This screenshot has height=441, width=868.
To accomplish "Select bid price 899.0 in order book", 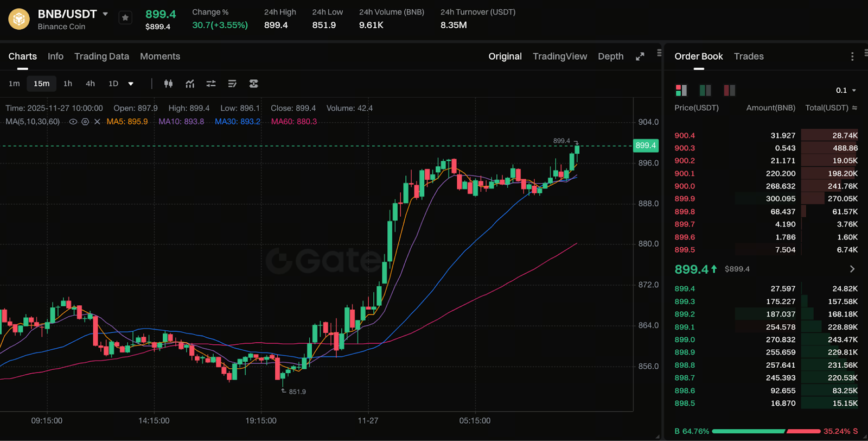I will 685,339.
